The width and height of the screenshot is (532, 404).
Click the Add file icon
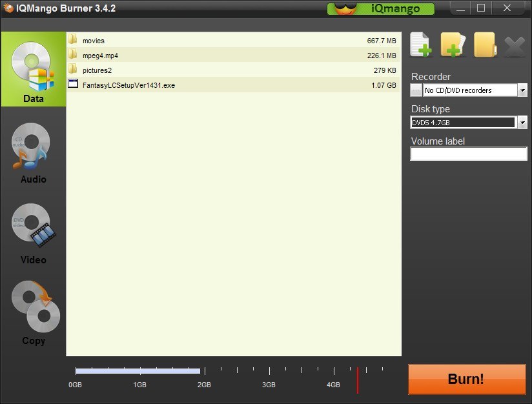pos(421,45)
